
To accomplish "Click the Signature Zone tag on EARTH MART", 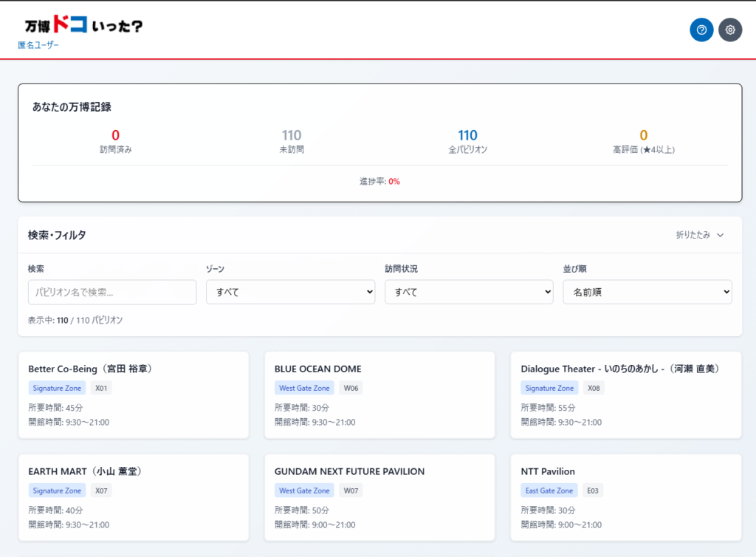I will pyautogui.click(x=57, y=491).
